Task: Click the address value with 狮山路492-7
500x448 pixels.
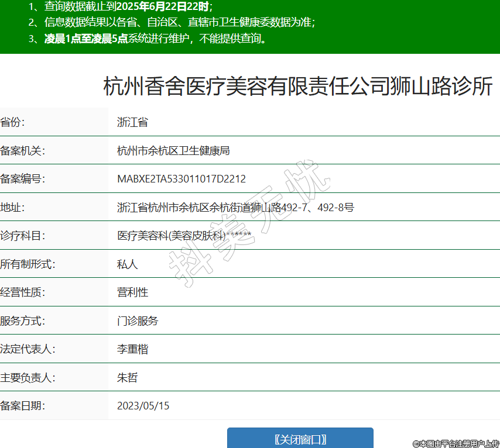Action: click(x=235, y=207)
